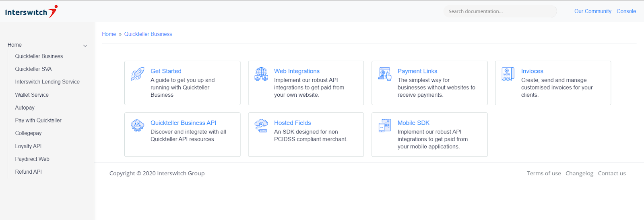The width and height of the screenshot is (644, 220).
Task: Collapse the Home sidebar section chevron
Action: click(x=85, y=46)
